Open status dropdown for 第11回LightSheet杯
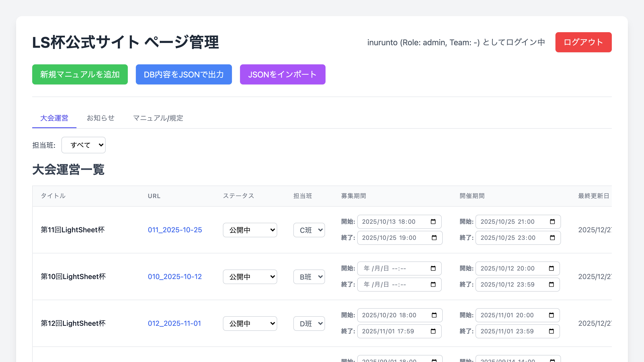The image size is (644, 362). point(250,230)
